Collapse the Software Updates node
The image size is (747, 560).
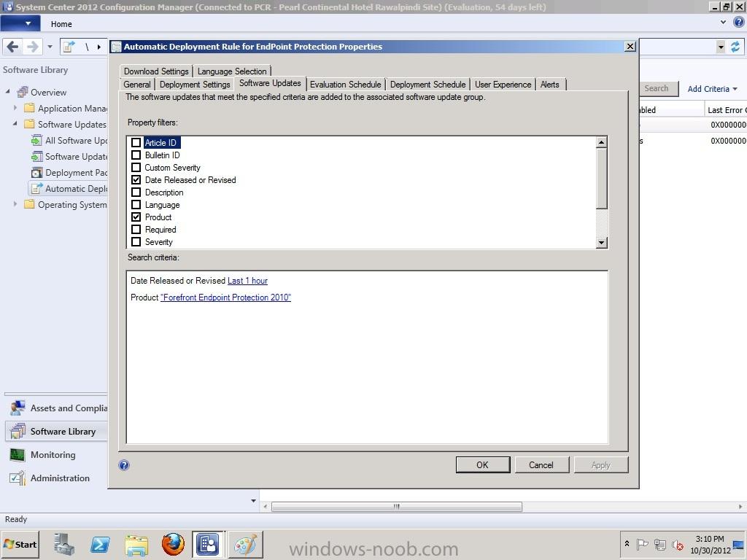[15, 123]
